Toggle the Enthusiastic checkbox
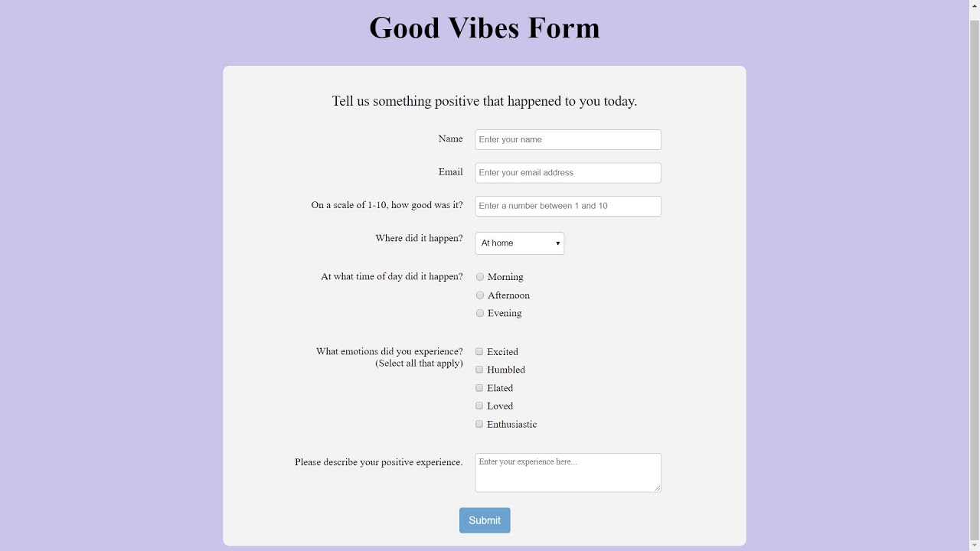 tap(479, 424)
